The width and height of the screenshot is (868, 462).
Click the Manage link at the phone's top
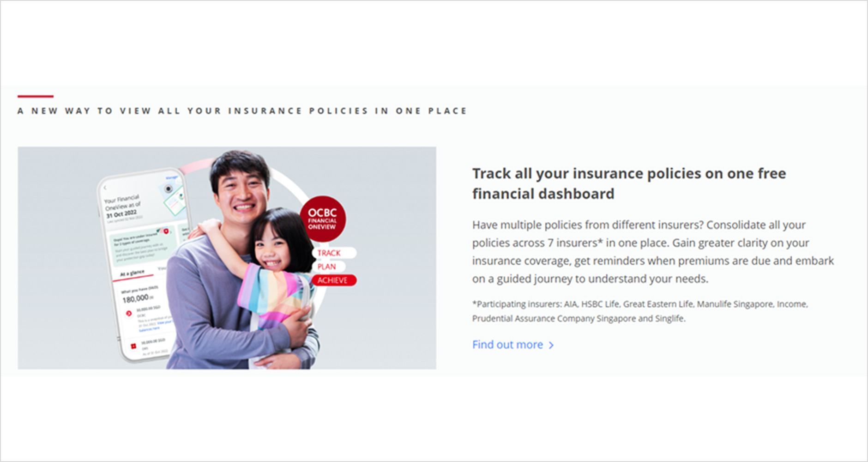pos(172,178)
